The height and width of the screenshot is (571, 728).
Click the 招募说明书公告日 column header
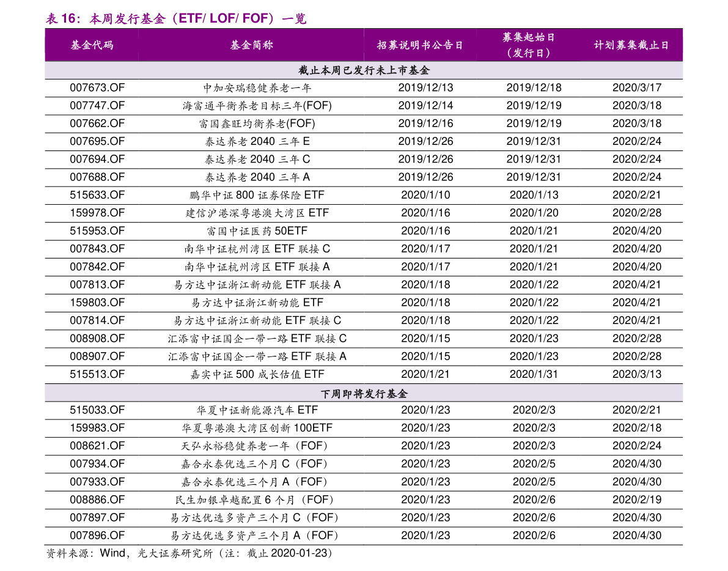click(420, 45)
